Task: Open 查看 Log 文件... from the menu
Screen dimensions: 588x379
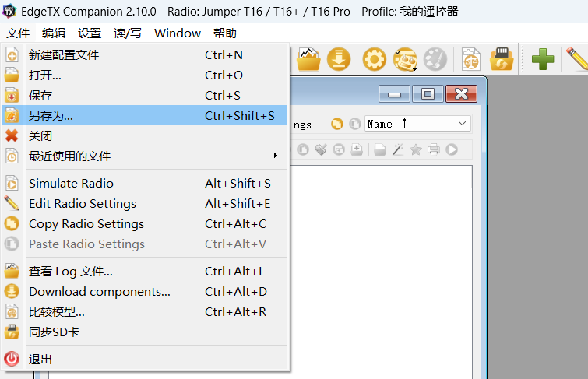Action: (145, 272)
